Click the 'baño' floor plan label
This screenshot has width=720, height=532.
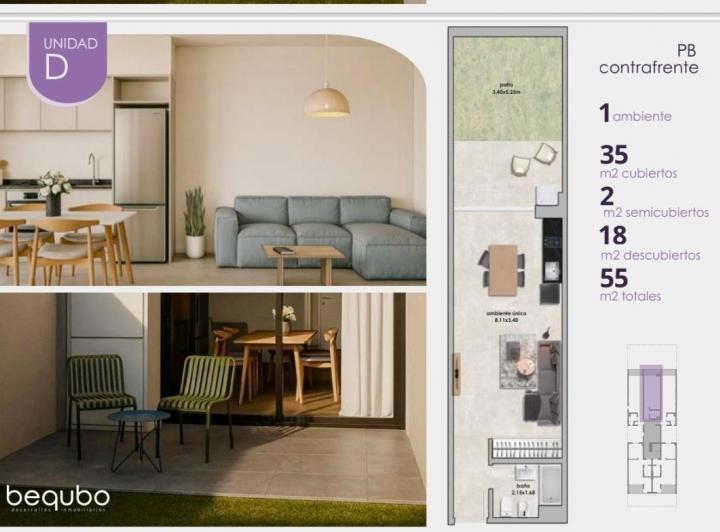coord(523,489)
